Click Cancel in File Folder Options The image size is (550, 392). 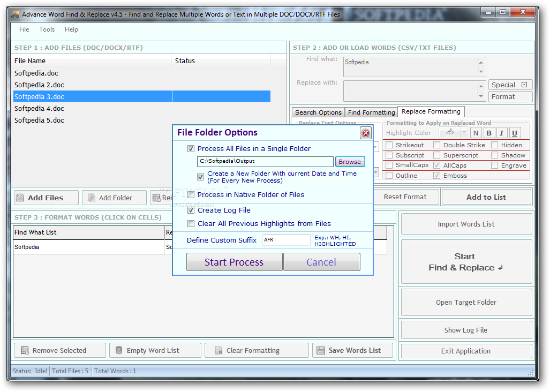click(321, 262)
